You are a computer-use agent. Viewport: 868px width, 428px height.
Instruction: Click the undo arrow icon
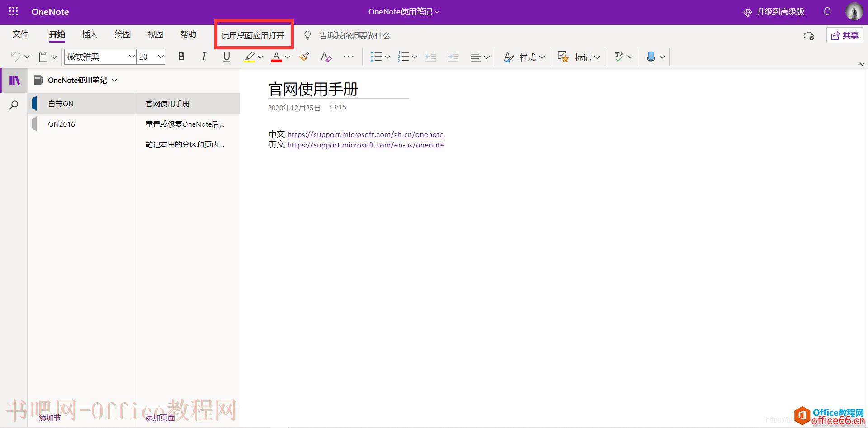click(16, 57)
